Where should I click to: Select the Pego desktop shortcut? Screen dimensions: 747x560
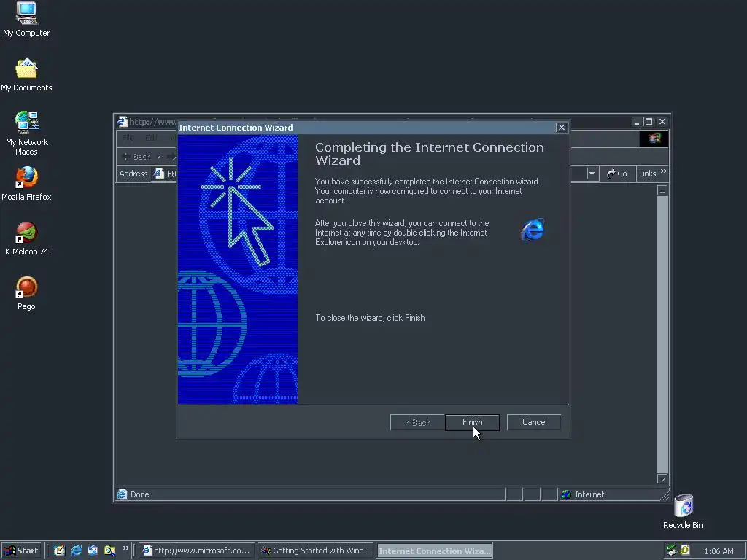pyautogui.click(x=26, y=287)
